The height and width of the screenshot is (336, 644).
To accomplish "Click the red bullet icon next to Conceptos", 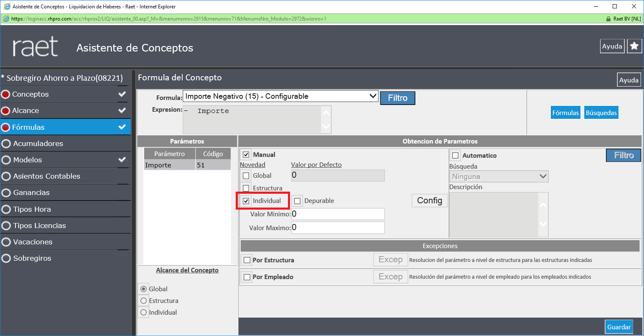I will point(5,95).
